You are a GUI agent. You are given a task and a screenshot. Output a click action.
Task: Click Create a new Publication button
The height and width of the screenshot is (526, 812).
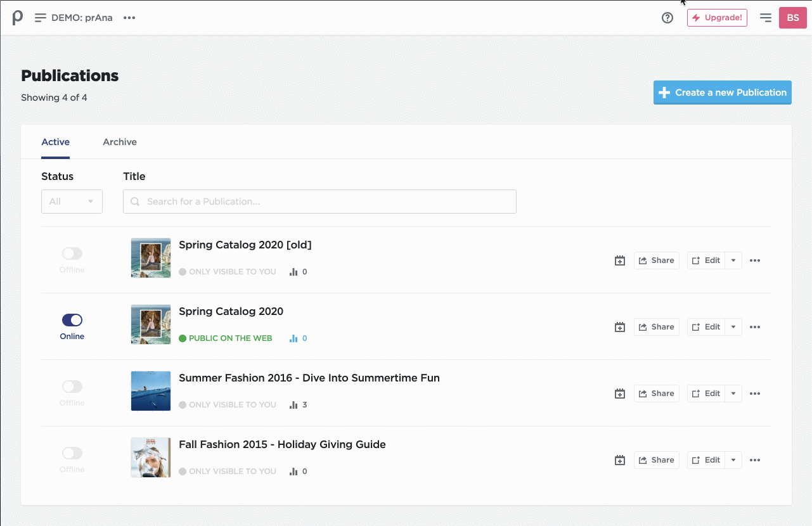click(722, 93)
